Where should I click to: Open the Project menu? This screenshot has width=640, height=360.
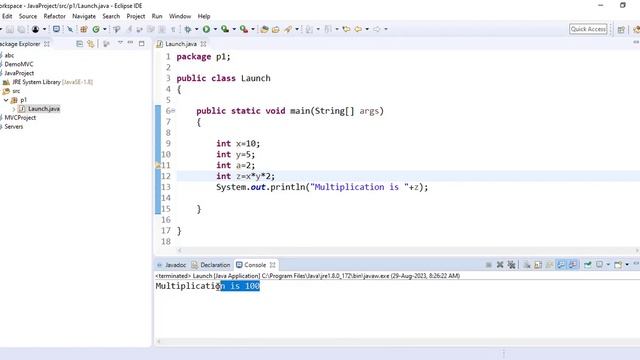[x=136, y=16]
